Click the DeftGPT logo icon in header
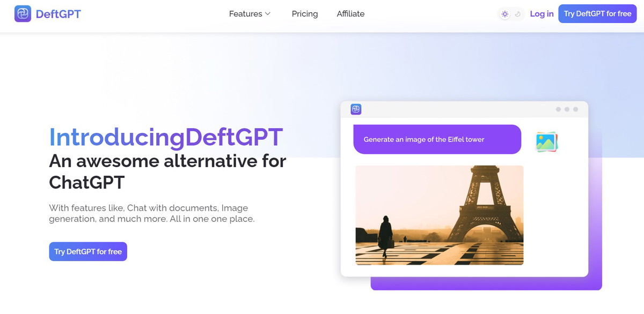The height and width of the screenshot is (314, 644). pos(23,14)
